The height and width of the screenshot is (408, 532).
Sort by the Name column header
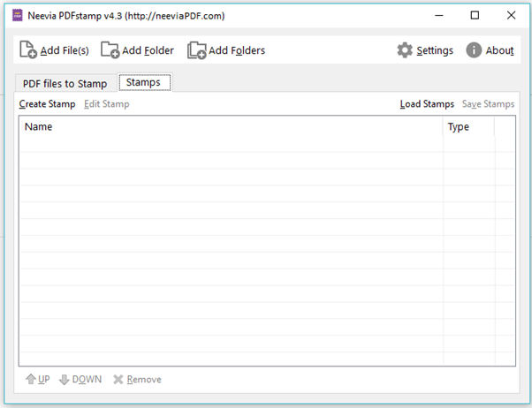[230, 127]
